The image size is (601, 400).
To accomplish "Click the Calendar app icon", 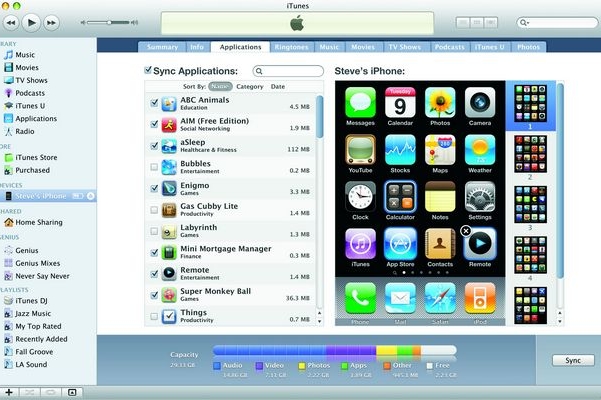I will coord(400,102).
